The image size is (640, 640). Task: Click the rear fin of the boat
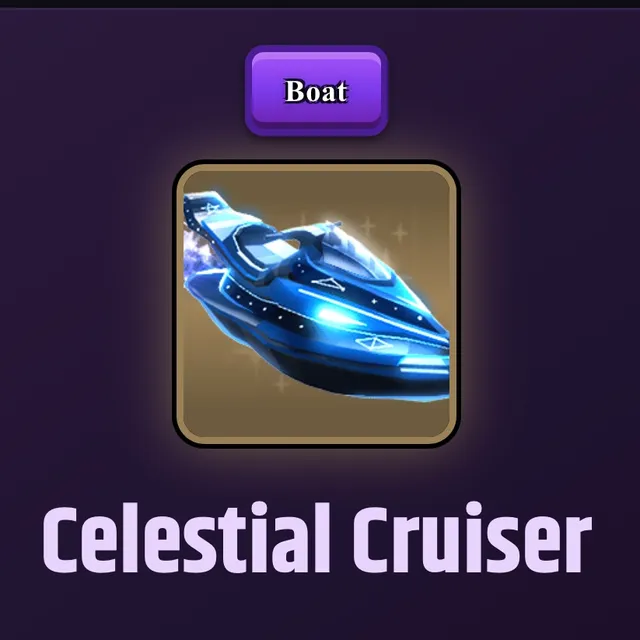[x=206, y=206]
